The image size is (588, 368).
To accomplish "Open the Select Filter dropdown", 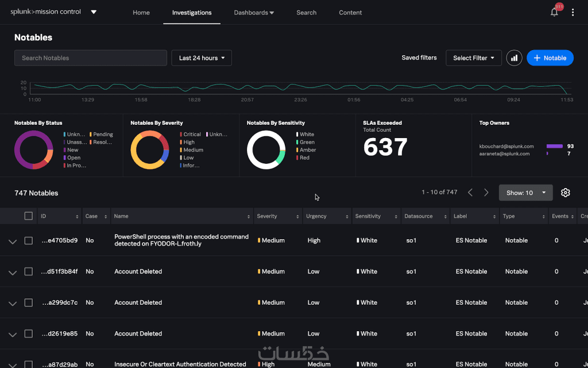I will pos(474,58).
